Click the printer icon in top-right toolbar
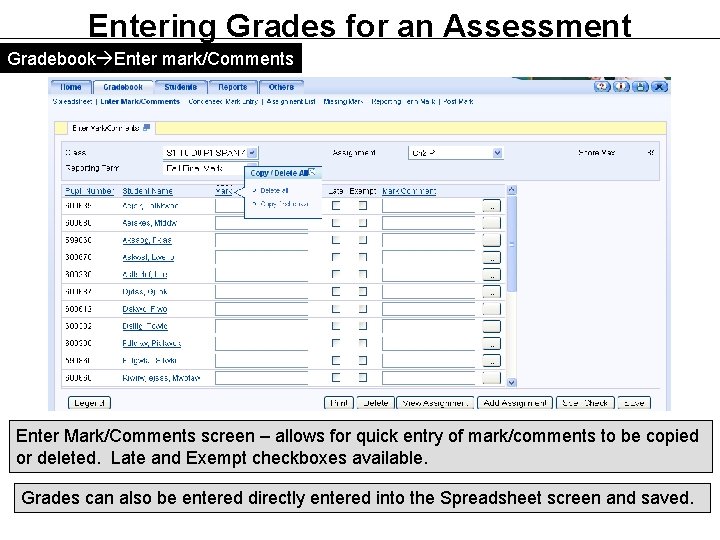Image resolution: width=720 pixels, height=540 pixels. tap(641, 86)
